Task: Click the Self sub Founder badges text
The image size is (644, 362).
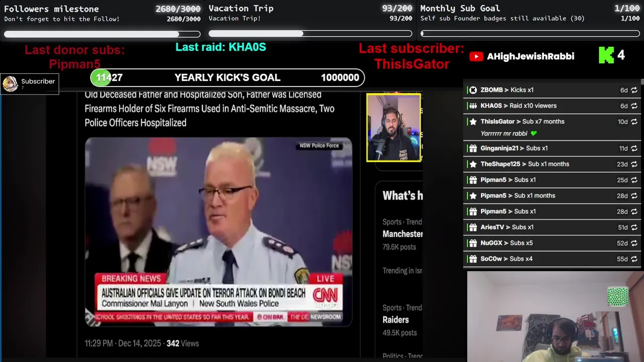Action: pos(503,19)
